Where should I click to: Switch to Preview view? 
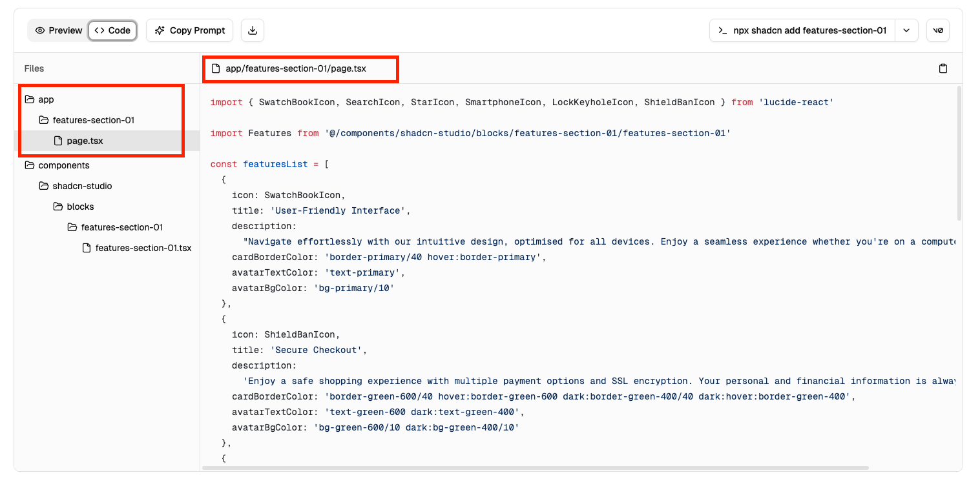[59, 30]
